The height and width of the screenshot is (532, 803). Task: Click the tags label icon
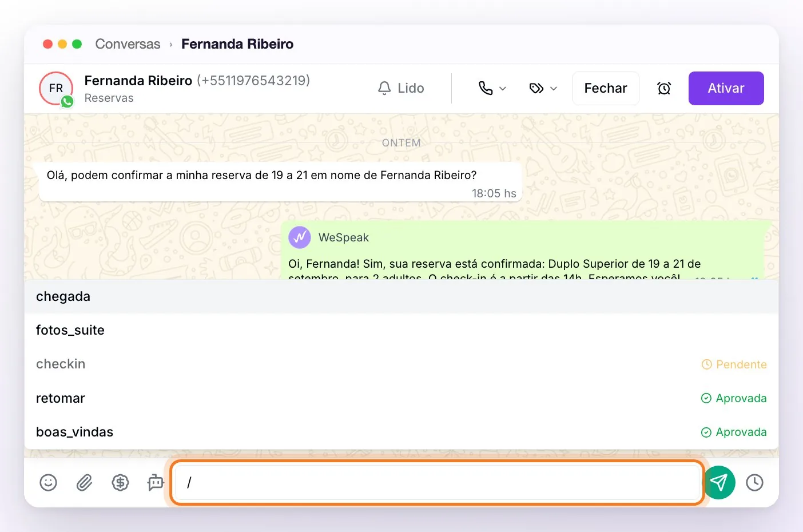[536, 89]
